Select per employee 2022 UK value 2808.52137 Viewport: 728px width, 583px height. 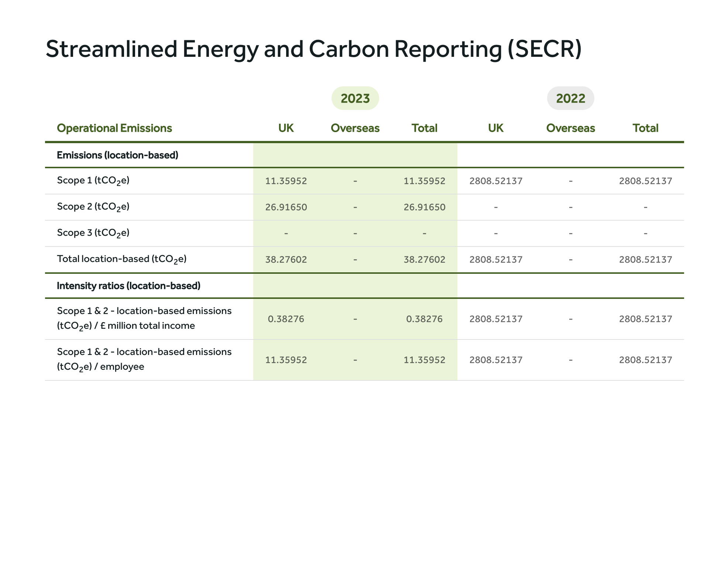(x=496, y=360)
